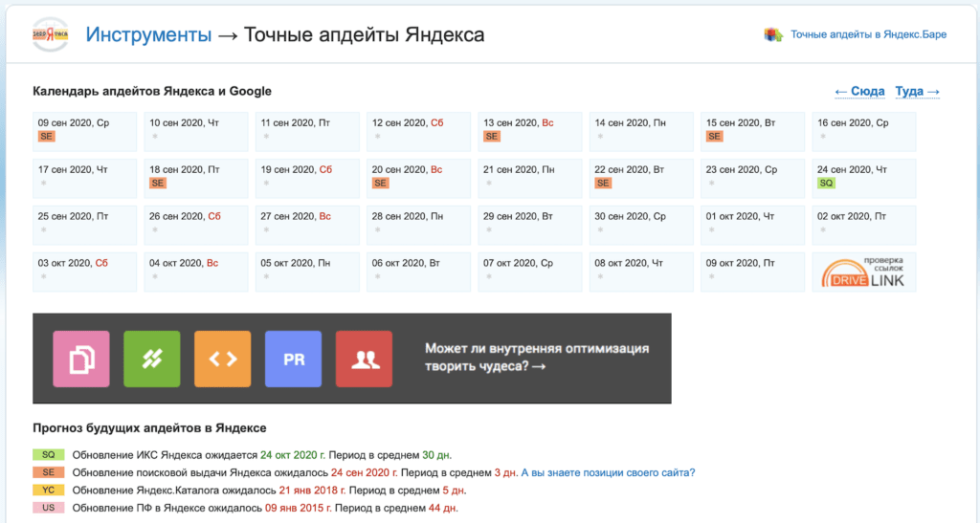Select the 27 сен 2020, Вс calendar cell
The height and width of the screenshot is (523, 980).
pyautogui.click(x=307, y=226)
